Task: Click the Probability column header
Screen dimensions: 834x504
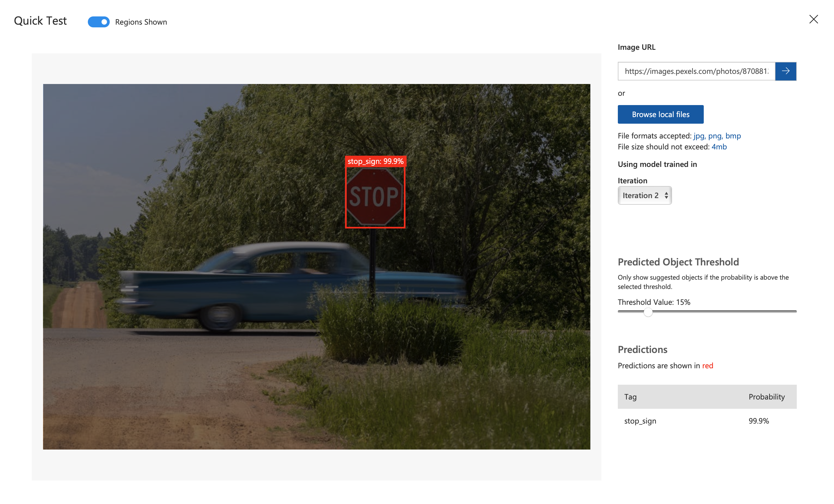Action: tap(766, 397)
